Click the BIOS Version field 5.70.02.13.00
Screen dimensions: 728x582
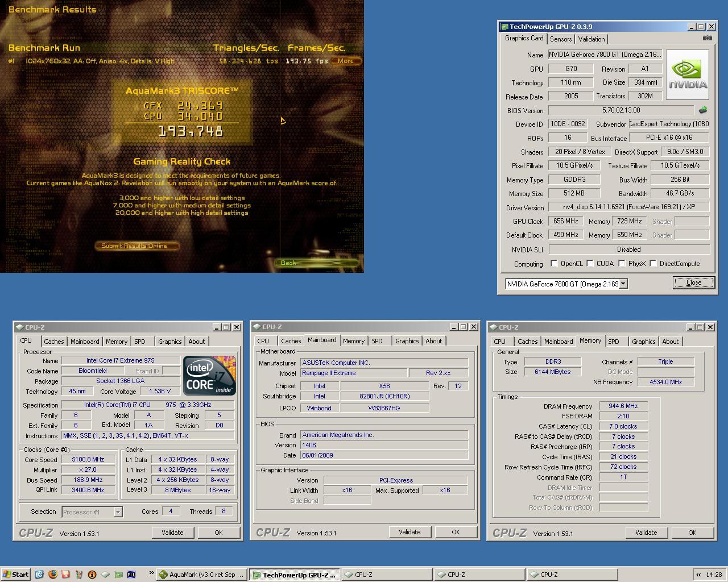coord(621,110)
